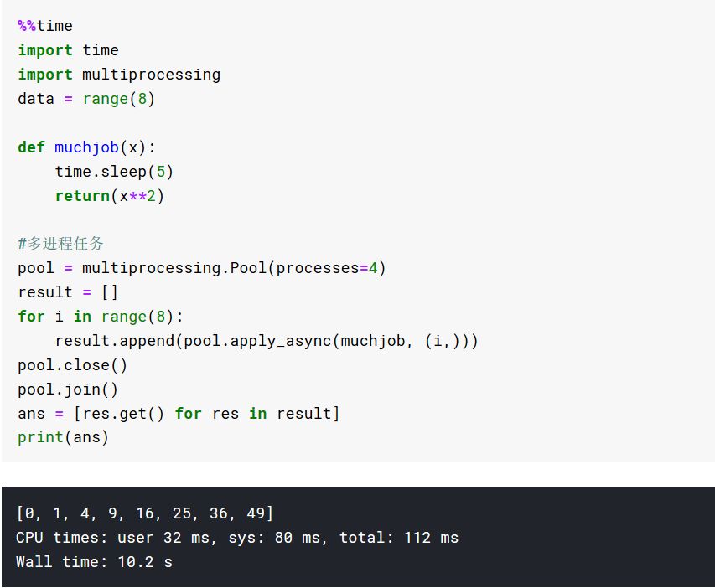Viewport: 715px width, 588px height.
Task: Click the output list of squared numbers
Action: [144, 513]
